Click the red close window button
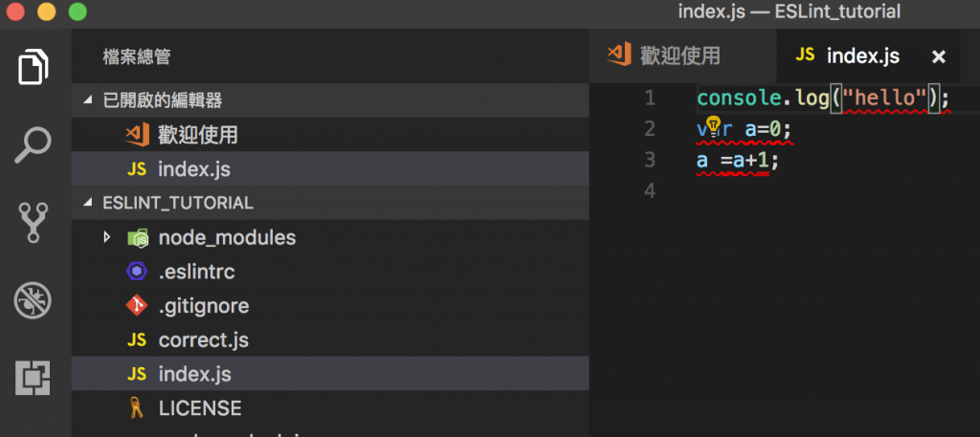Image resolution: width=980 pixels, height=437 pixels. pos(15,11)
